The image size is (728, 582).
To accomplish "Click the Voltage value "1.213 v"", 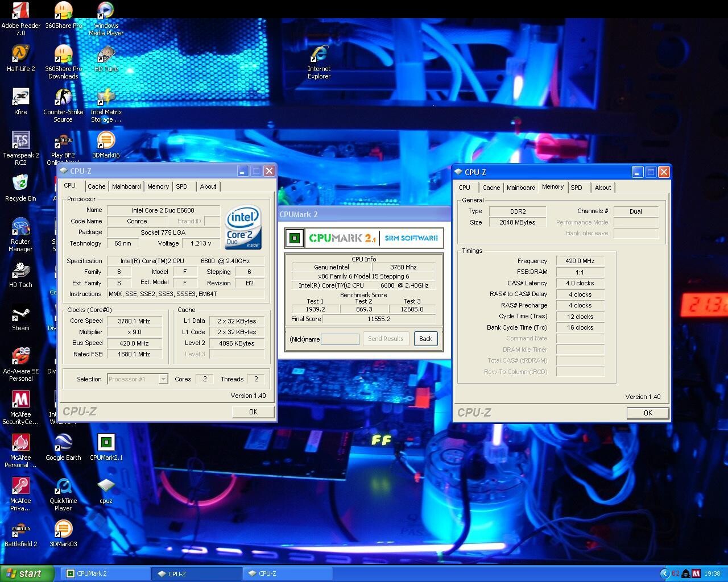I will pyautogui.click(x=201, y=243).
